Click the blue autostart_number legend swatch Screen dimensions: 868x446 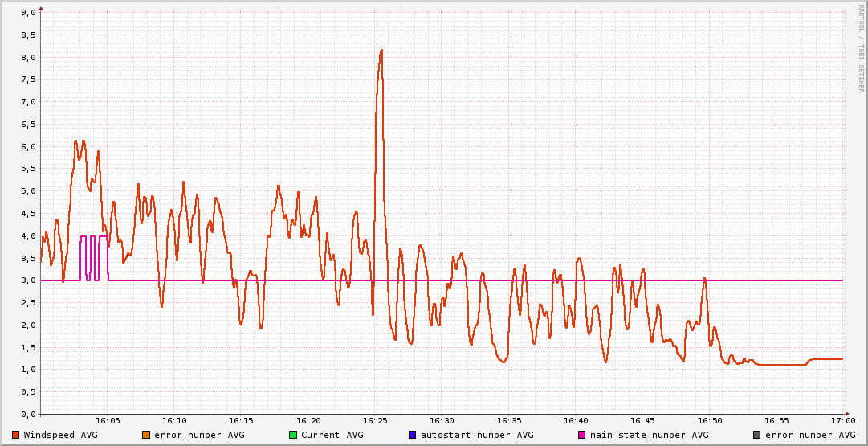pyautogui.click(x=412, y=435)
